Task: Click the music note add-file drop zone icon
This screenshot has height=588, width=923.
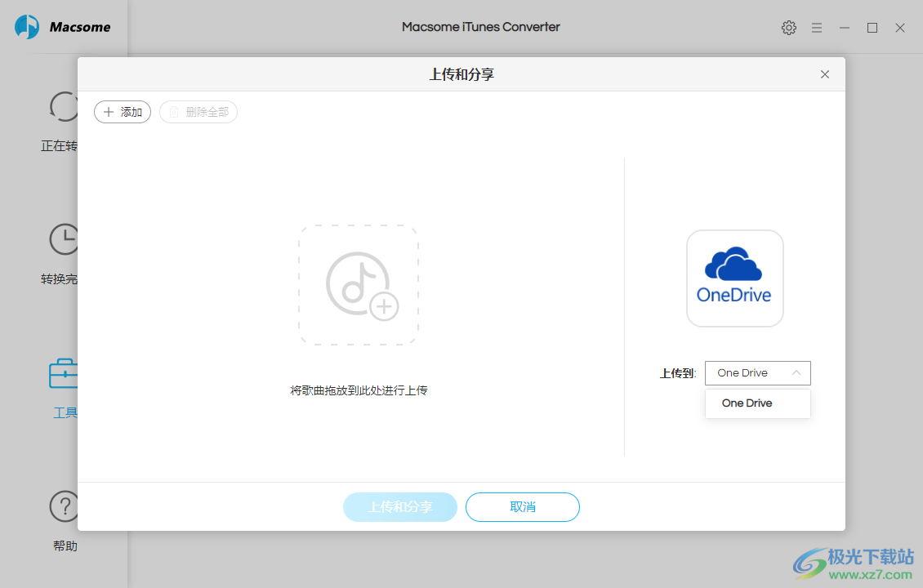Action: (359, 285)
